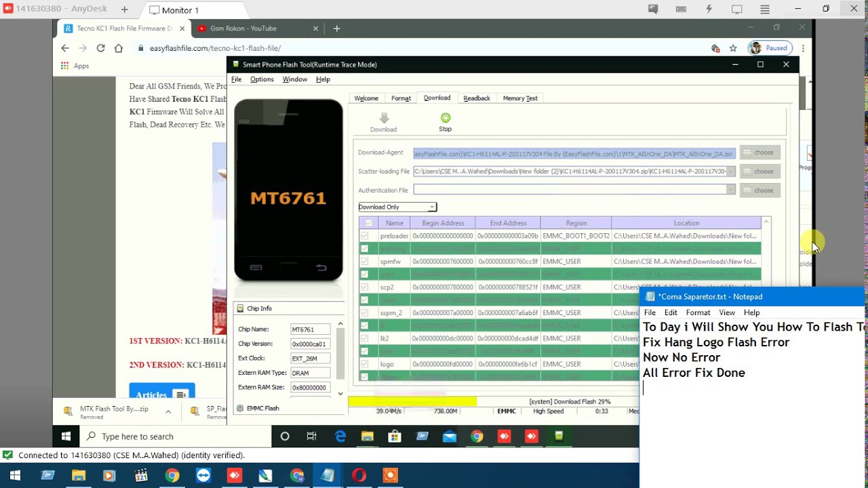Open the Download-Agent path combo box
The width and height of the screenshot is (868, 488).
pyautogui.click(x=574, y=153)
